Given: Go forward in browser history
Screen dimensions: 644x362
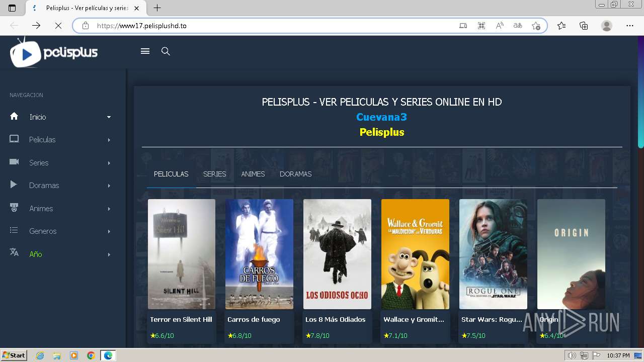Looking at the screenshot, I should (x=36, y=26).
